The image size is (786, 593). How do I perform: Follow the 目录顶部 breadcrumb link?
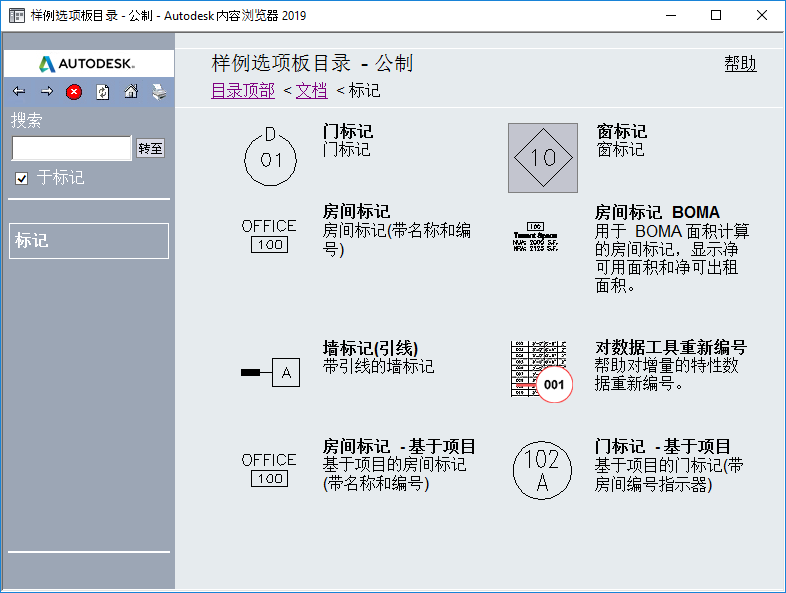coord(243,91)
